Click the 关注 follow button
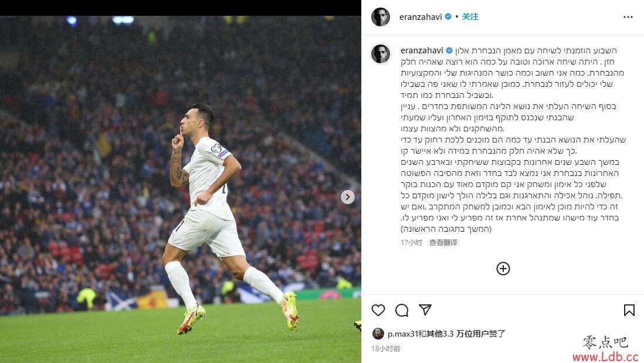 coord(470,16)
